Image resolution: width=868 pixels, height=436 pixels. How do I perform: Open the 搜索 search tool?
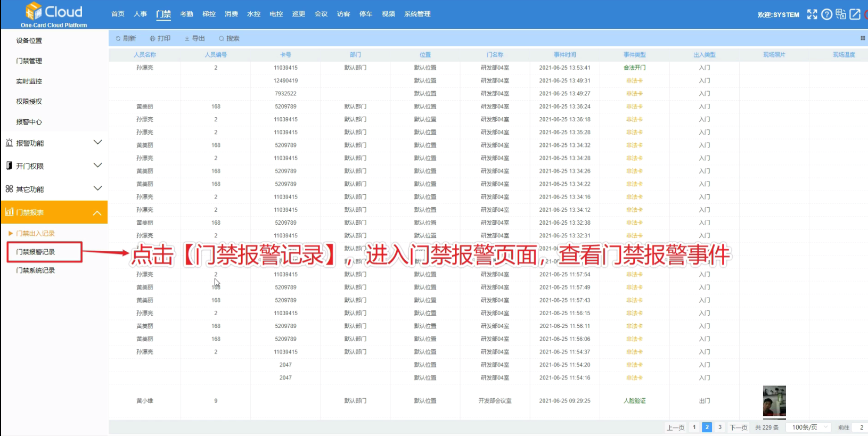tap(229, 38)
